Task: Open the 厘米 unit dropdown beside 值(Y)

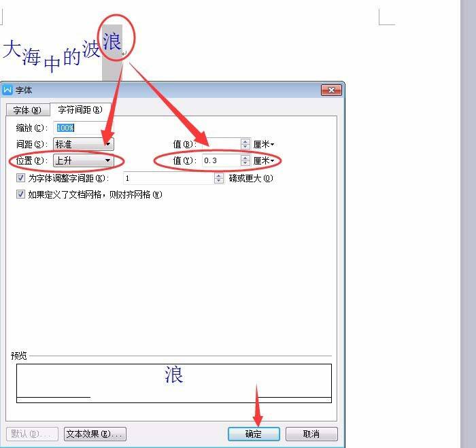Action: (264, 160)
